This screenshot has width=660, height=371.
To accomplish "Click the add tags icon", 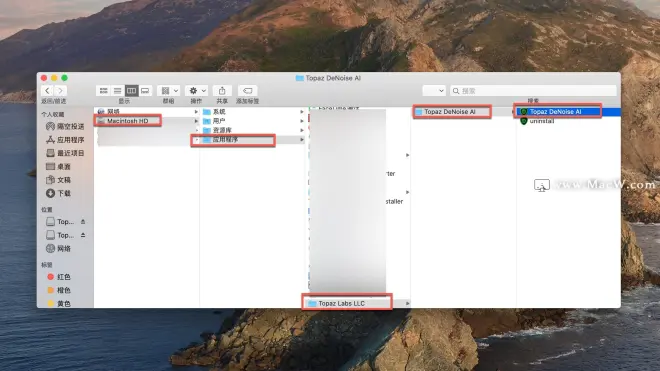I will 248,91.
